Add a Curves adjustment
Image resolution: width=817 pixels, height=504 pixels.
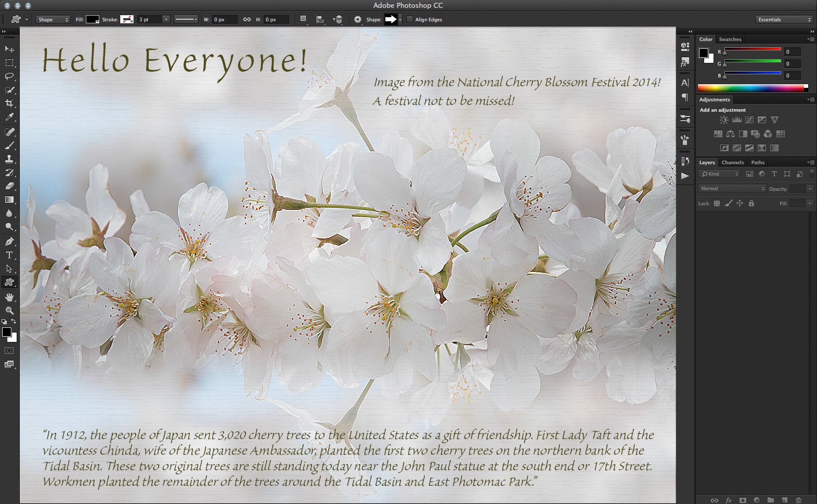click(749, 120)
